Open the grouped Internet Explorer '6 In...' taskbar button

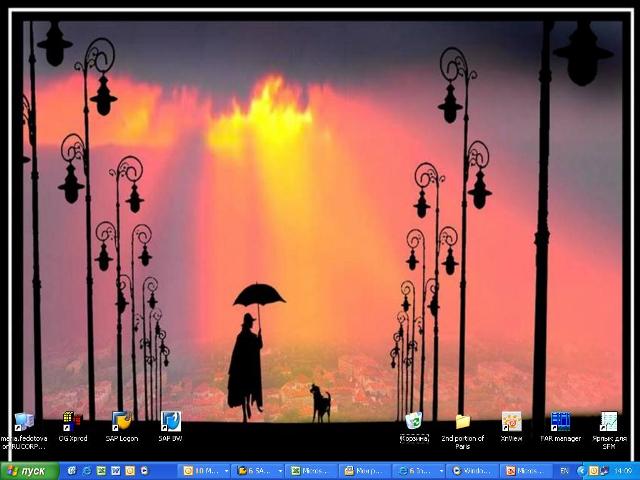tap(419, 471)
